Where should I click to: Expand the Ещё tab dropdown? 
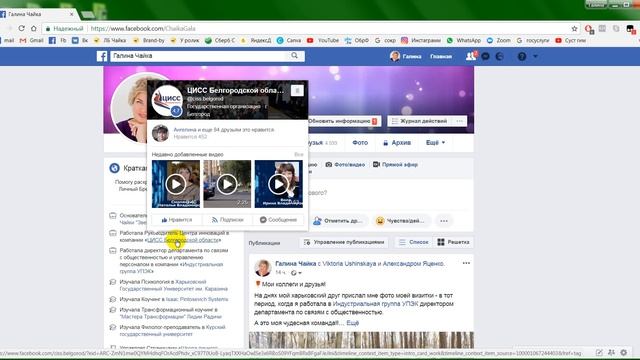[436, 142]
